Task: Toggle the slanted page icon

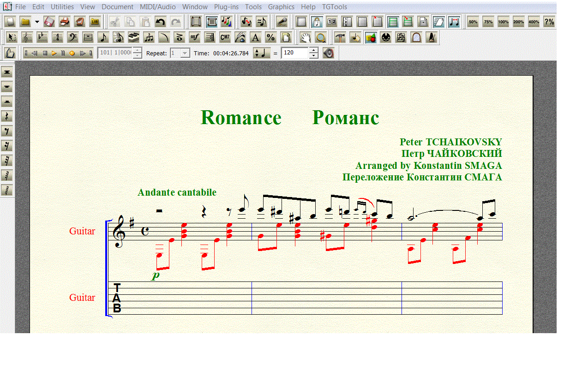Action: tap(438, 22)
